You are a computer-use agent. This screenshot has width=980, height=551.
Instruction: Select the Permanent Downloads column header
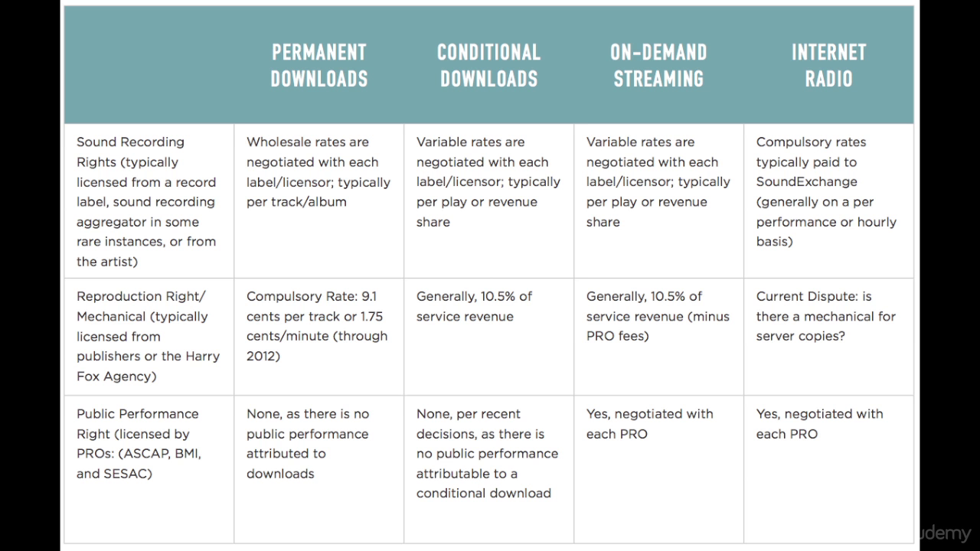pos(319,66)
